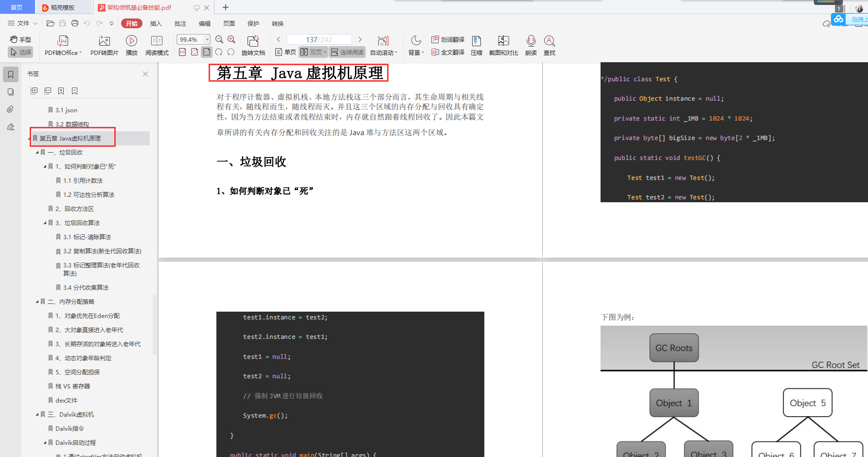Screen dimensions: 868x457
Task: Switch to 编辑 ribbon tab
Action: [204, 23]
